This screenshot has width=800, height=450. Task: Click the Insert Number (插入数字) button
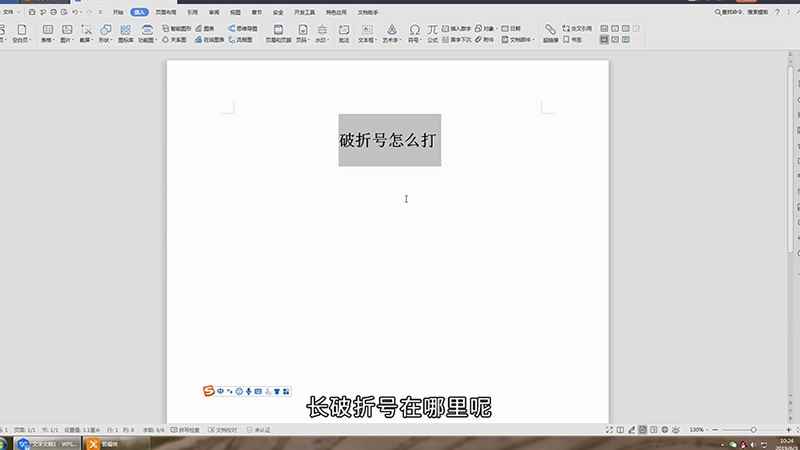point(456,29)
